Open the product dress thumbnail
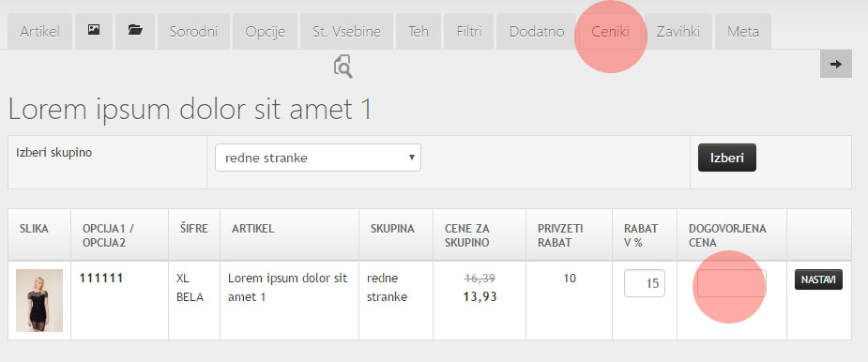Screen dimensions: 868x362 [x=39, y=300]
